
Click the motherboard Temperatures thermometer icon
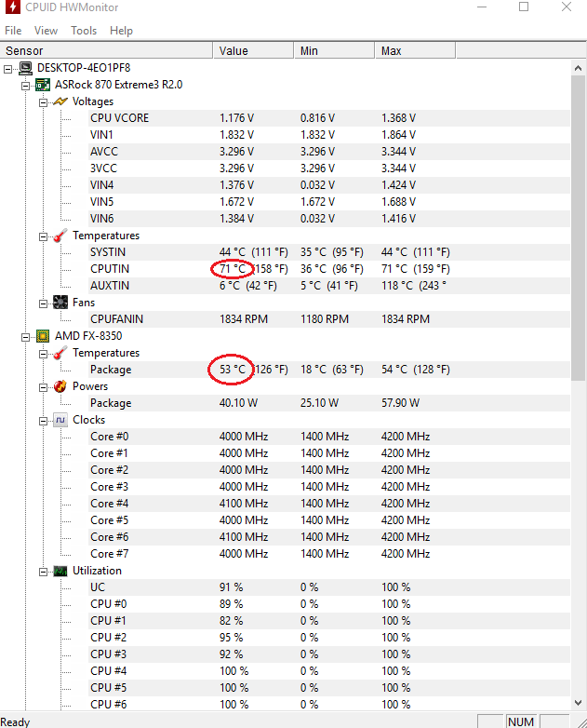pos(60,236)
